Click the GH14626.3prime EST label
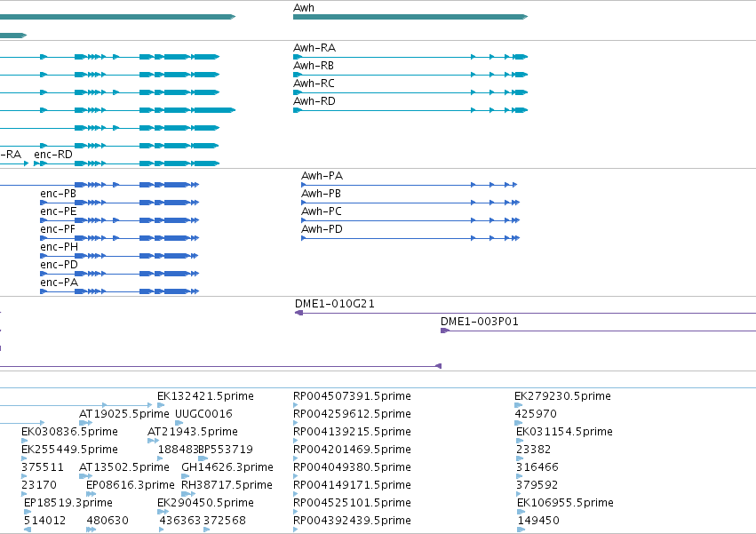The height and width of the screenshot is (534, 756). pyautogui.click(x=227, y=467)
